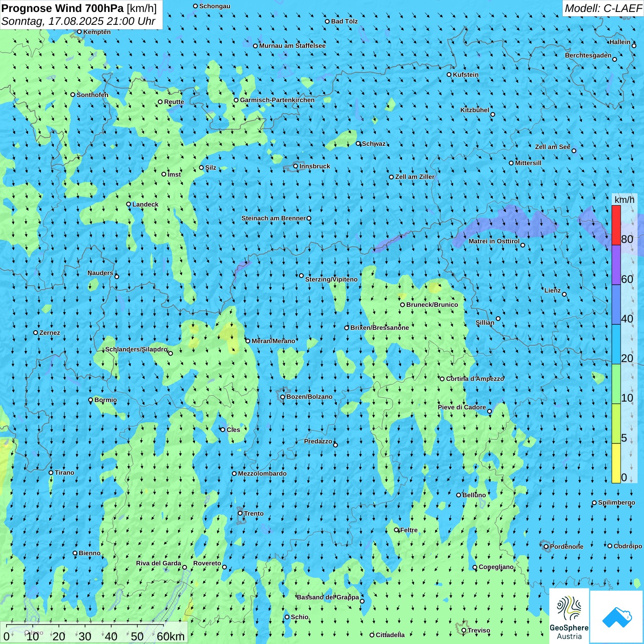This screenshot has height=644, width=644.
Task: Click the Belluno city label
Action: point(474,495)
